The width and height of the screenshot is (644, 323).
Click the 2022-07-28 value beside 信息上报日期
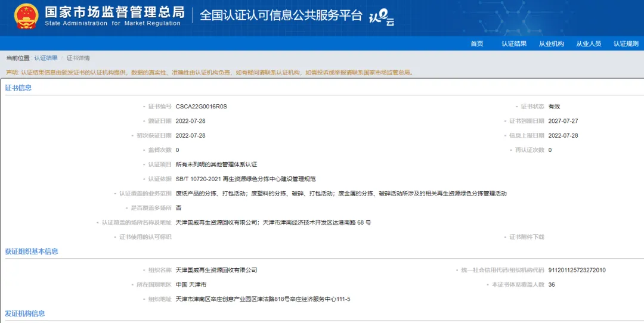pos(563,135)
